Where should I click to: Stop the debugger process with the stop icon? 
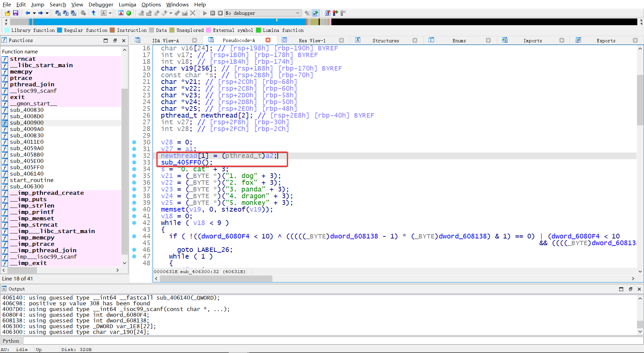coord(220,13)
